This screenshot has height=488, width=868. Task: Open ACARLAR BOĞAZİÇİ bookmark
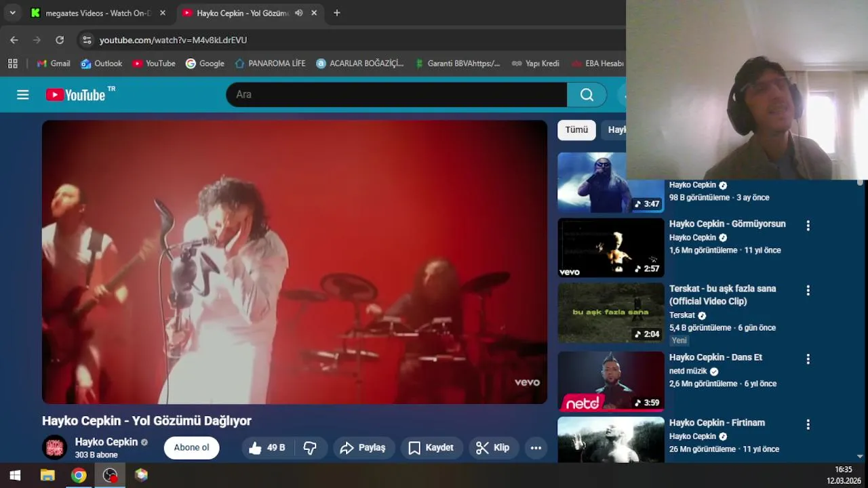point(360,63)
